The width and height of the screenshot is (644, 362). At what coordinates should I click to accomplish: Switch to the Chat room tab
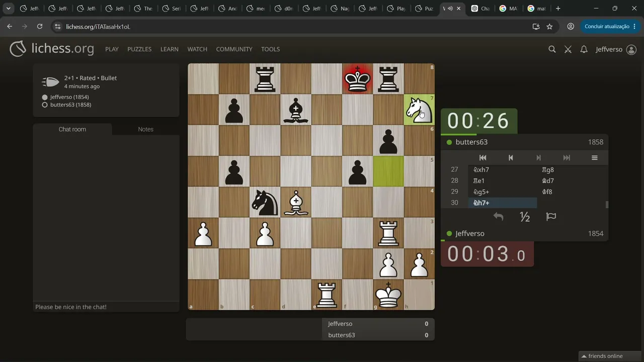click(72, 129)
